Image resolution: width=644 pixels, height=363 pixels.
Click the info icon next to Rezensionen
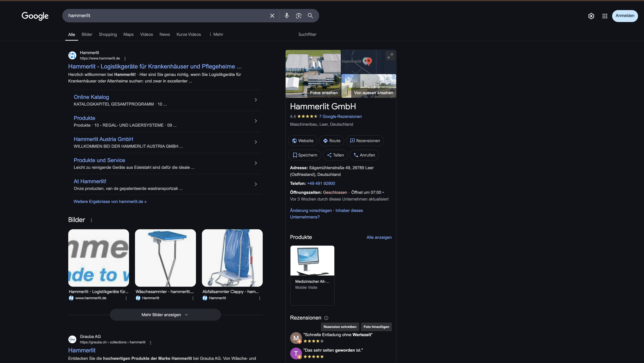point(326,318)
